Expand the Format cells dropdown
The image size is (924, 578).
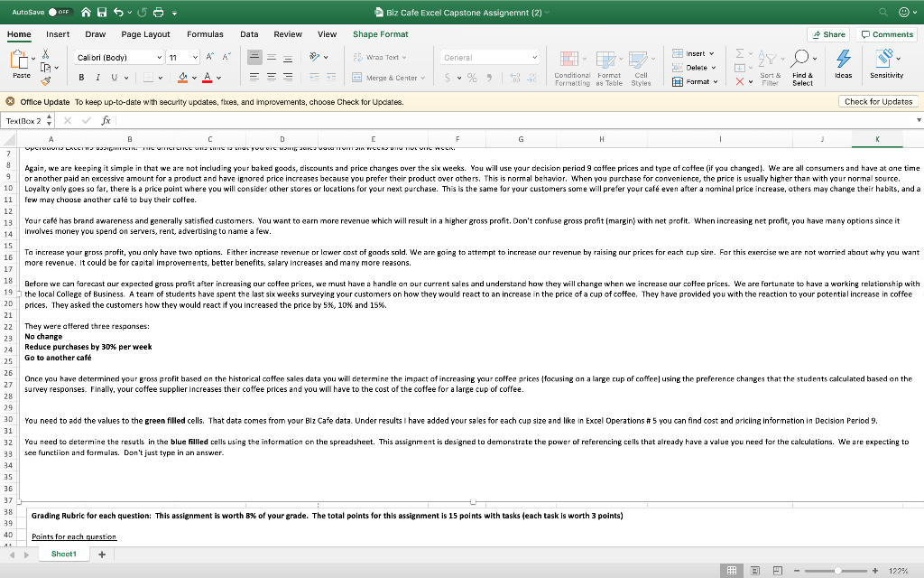716,82
